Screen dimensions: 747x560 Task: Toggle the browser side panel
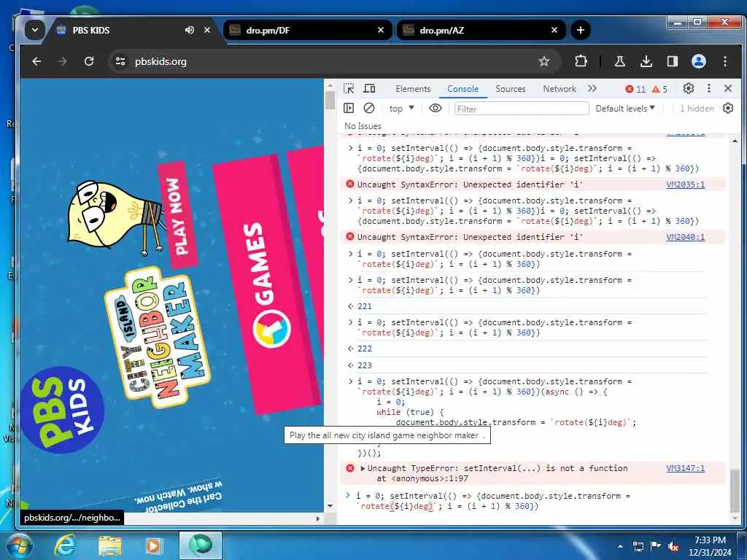click(x=672, y=61)
